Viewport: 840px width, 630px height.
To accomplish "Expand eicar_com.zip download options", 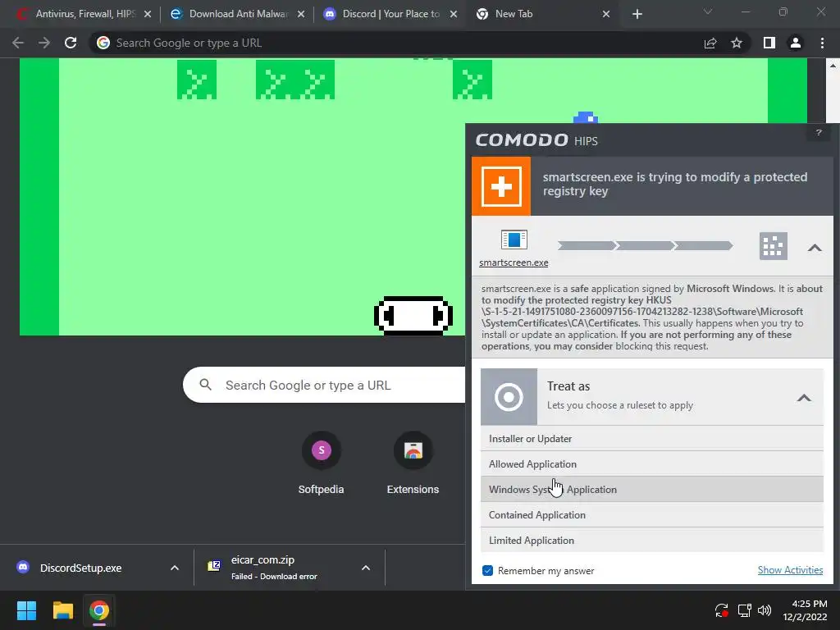I will pos(366,568).
